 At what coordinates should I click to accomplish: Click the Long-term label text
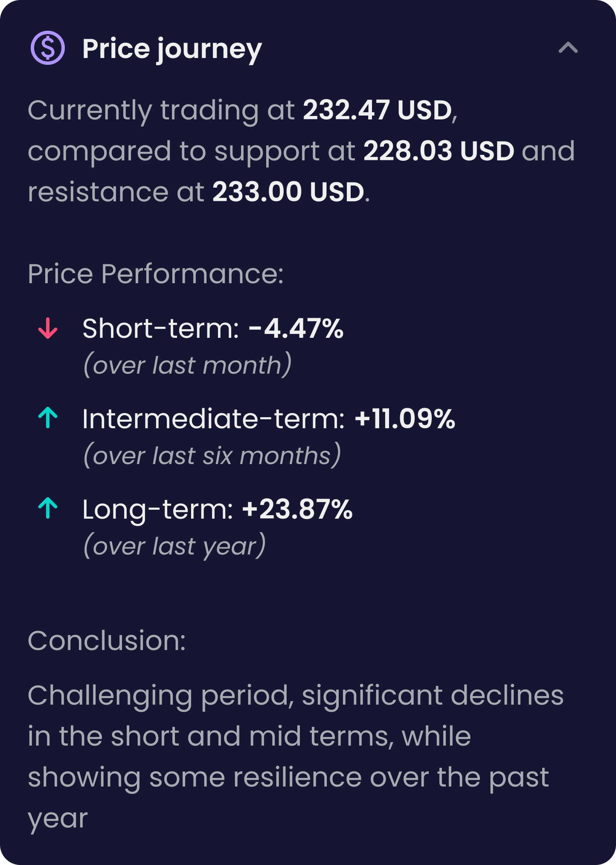point(158,510)
